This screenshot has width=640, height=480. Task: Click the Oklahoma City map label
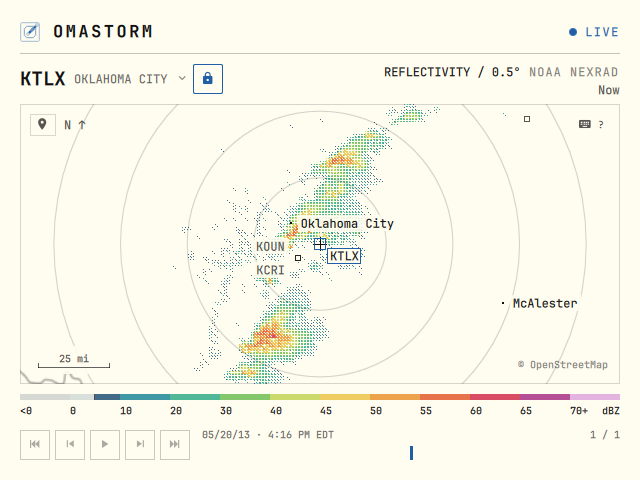click(x=347, y=224)
